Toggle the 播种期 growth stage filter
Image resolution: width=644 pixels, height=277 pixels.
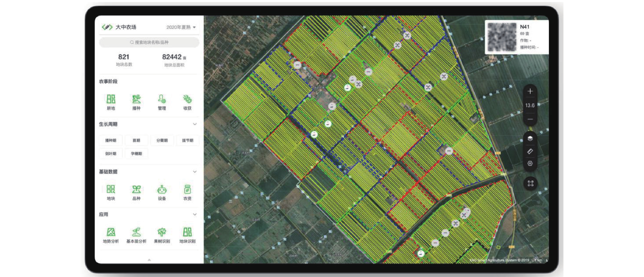tap(111, 140)
